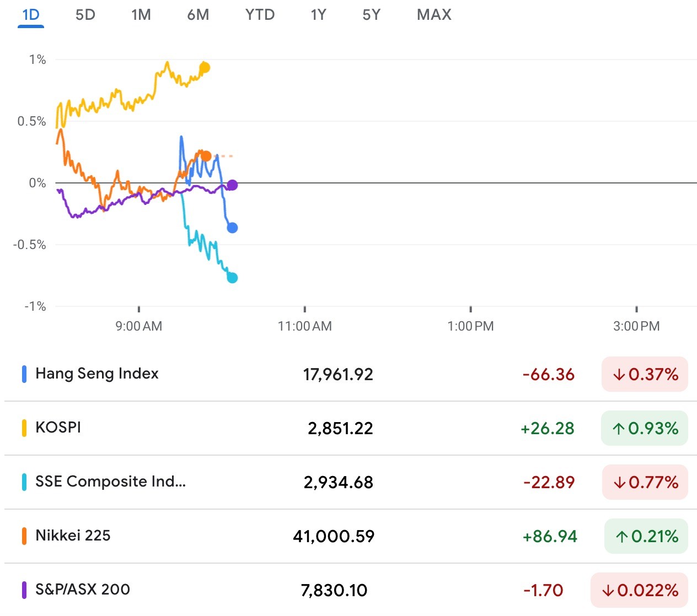
Task: Select the 1Y time range
Action: 318,15
